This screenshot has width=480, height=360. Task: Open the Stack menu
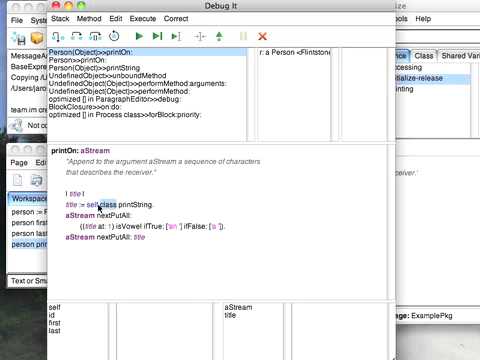point(60,19)
